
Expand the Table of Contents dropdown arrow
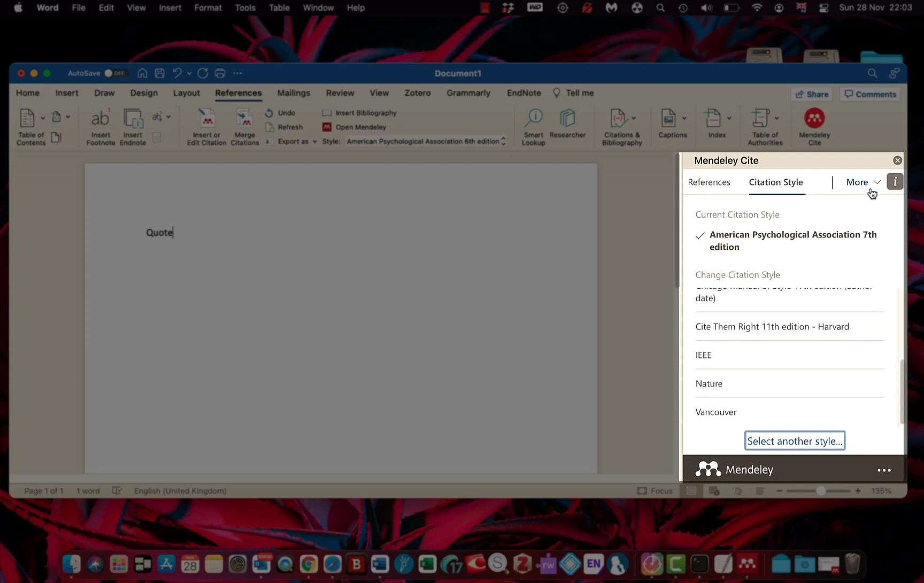[x=43, y=118]
